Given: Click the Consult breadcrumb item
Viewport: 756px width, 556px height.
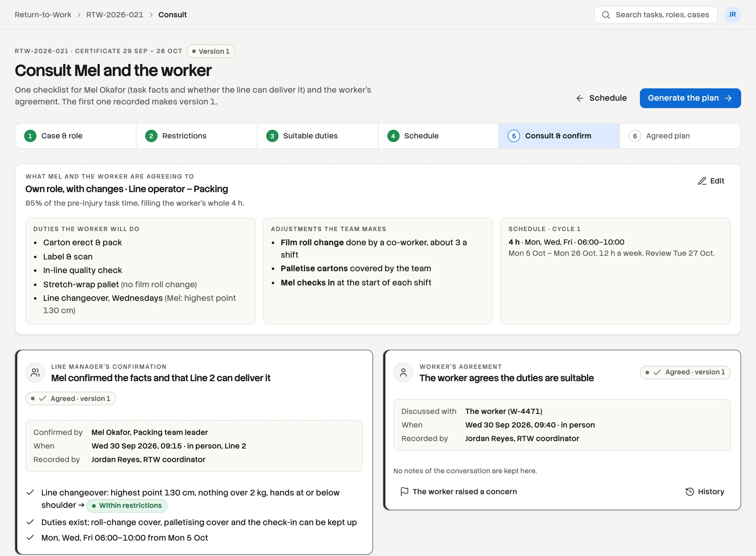Looking at the screenshot, I should point(173,15).
